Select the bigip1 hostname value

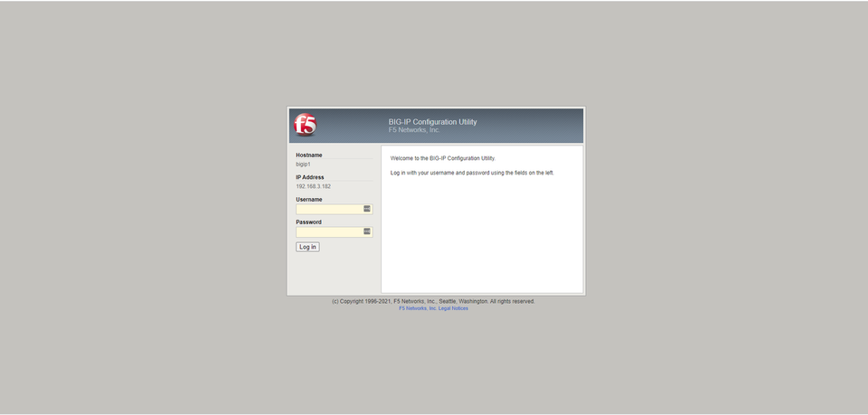point(303,165)
